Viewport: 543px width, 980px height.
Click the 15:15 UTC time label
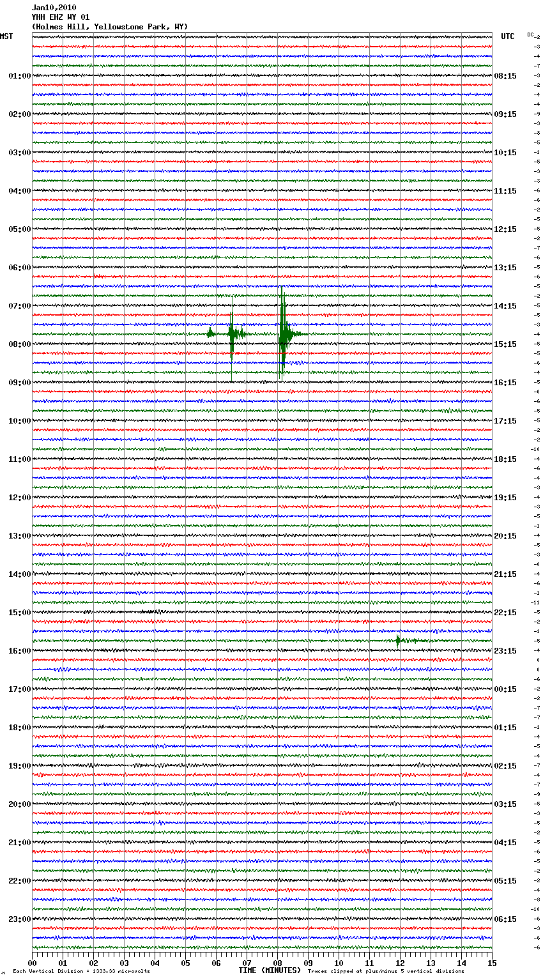pos(505,344)
